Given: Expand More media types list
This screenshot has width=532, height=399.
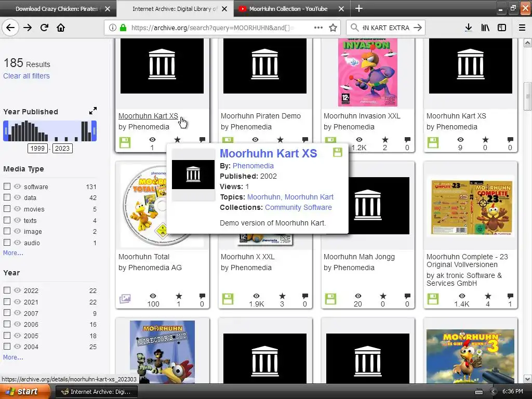Looking at the screenshot, I should click(x=13, y=253).
